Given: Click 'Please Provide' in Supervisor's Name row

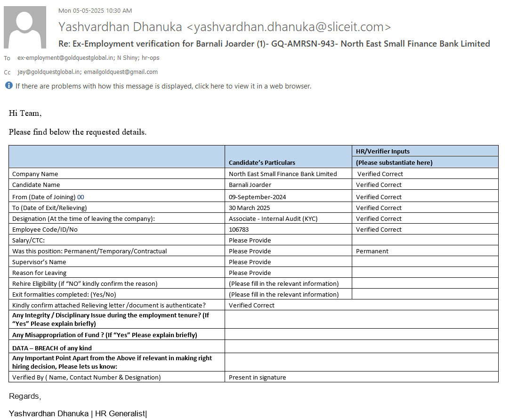Looking at the screenshot, I should (x=250, y=262).
